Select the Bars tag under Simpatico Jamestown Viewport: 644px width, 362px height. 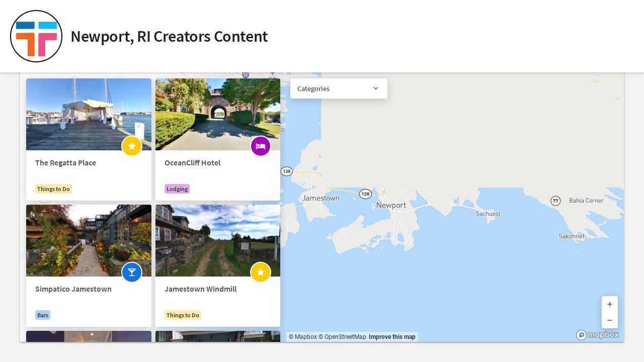click(43, 315)
